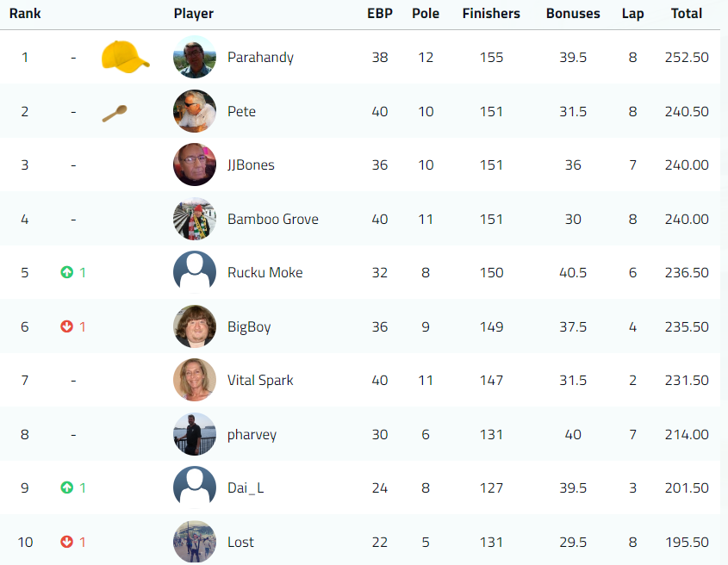Click Dai_L's default silhouette avatar
Image resolution: width=728 pixels, height=565 pixels.
195,488
